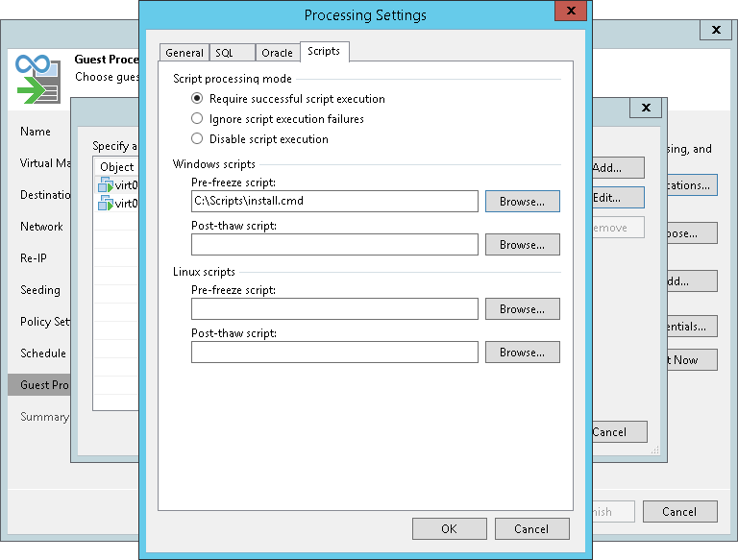Select the second VM icon in the object list
The image size is (738, 560).
[106, 204]
